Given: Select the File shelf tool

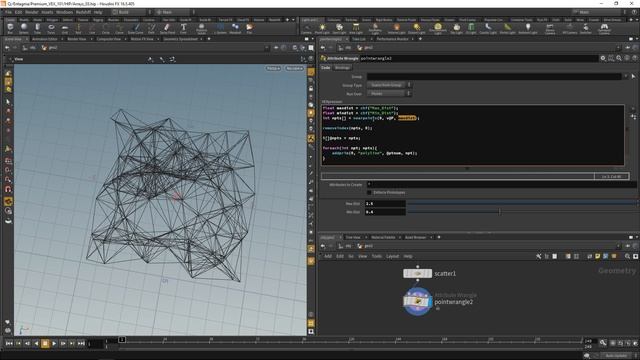Looking at the screenshot, I should pyautogui.click(x=249, y=28).
